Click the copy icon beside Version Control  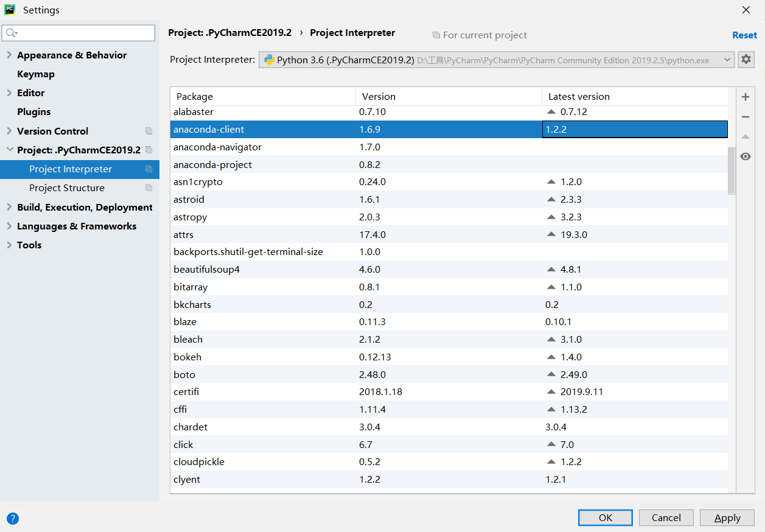click(x=148, y=131)
